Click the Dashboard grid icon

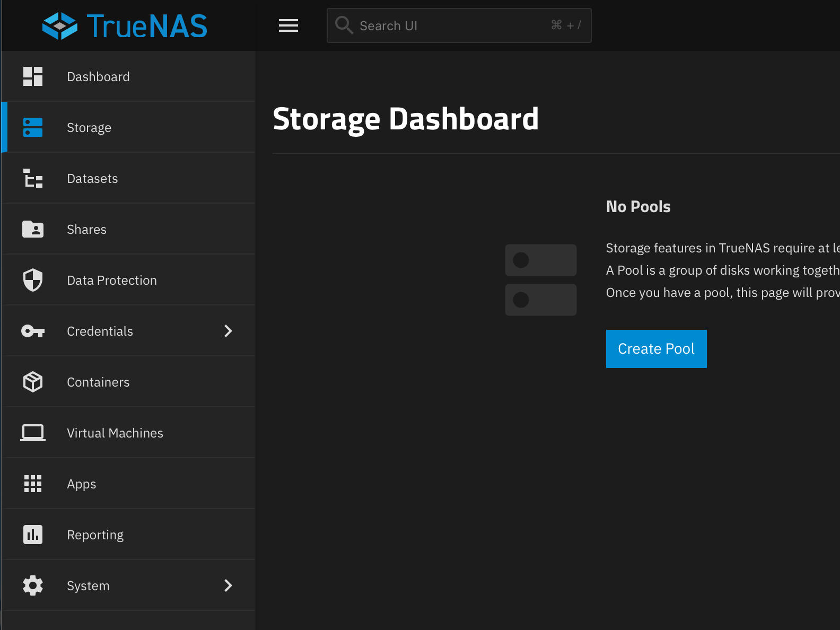33,76
